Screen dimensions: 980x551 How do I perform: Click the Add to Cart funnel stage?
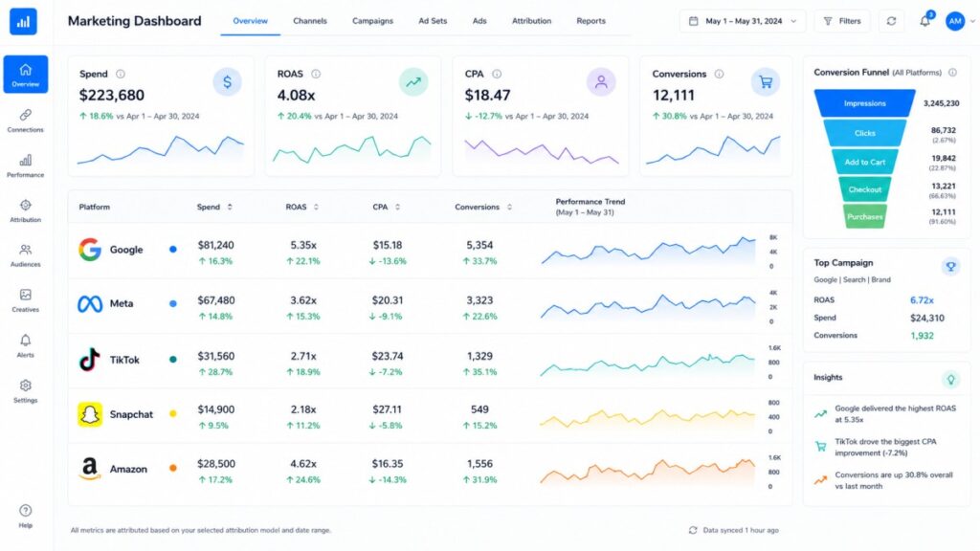[864, 162]
